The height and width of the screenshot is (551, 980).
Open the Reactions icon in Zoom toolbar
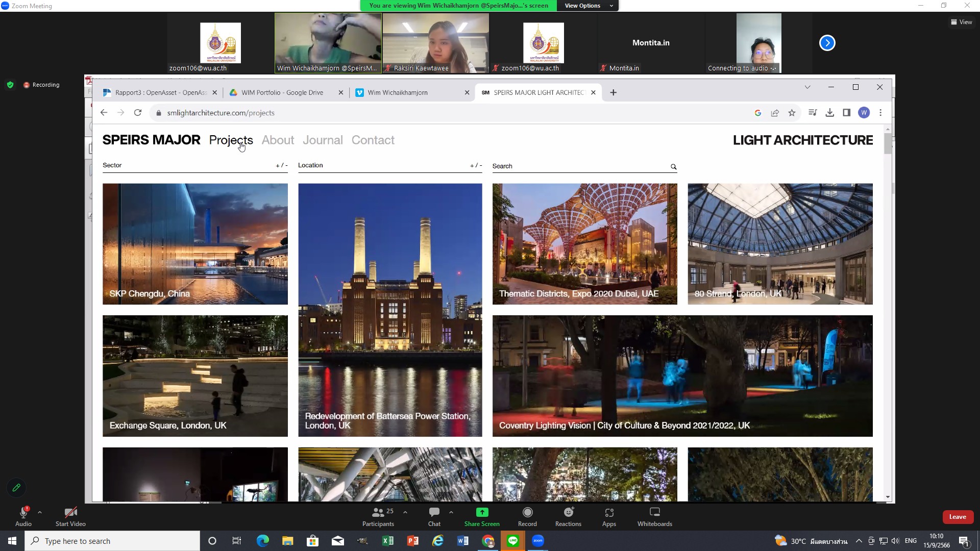click(x=568, y=513)
